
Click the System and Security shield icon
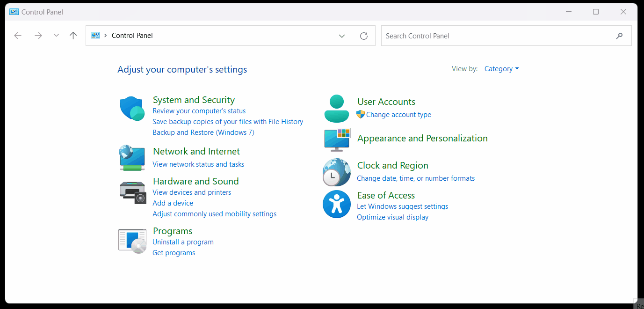pos(132,109)
